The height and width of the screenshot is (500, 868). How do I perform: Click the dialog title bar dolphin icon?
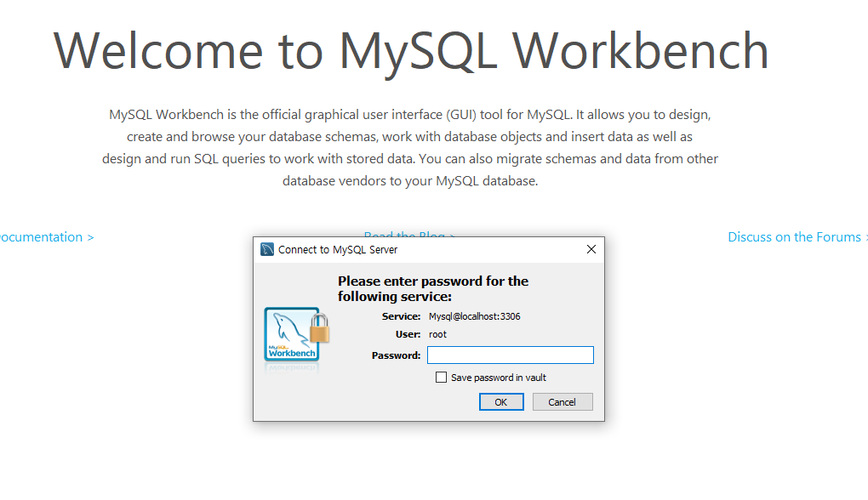(x=267, y=249)
